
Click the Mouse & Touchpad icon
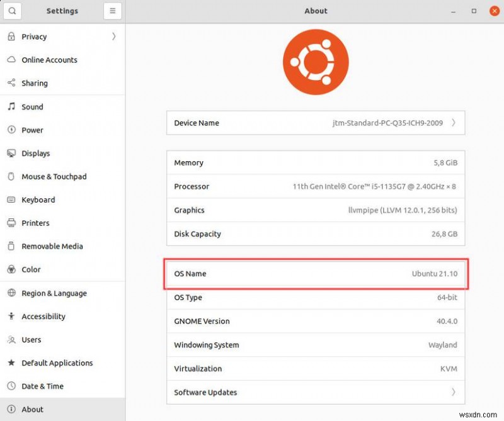pos(11,176)
